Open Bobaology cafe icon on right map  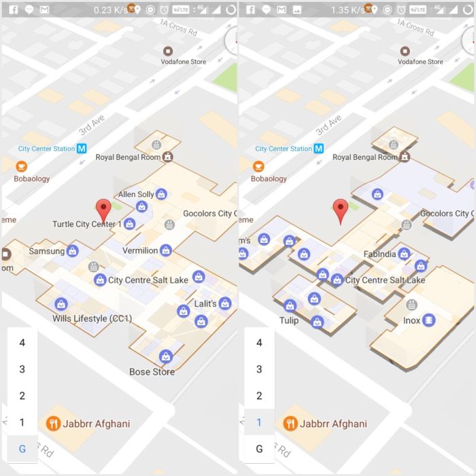click(258, 167)
